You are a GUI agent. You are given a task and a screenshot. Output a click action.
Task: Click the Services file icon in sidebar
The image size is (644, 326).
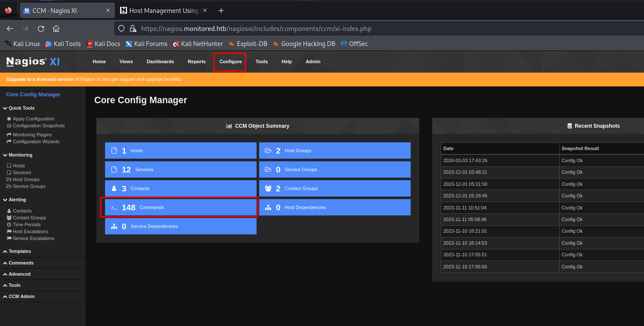coord(9,172)
